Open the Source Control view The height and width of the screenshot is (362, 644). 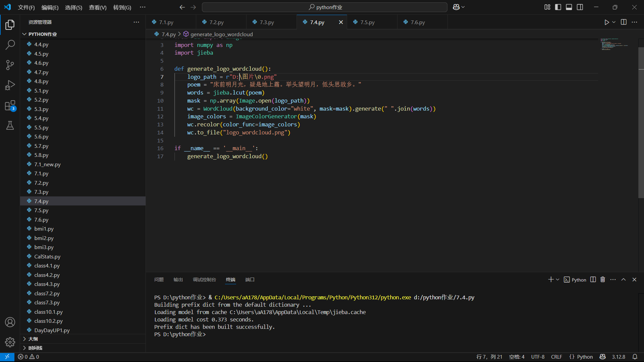pos(10,65)
